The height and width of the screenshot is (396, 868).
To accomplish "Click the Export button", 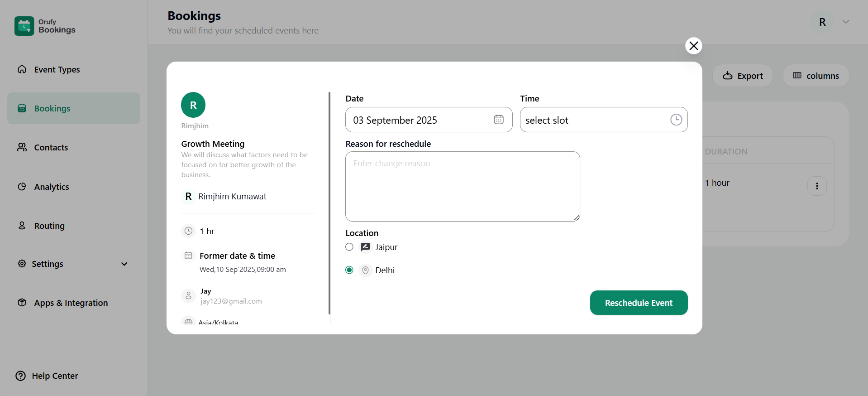I will [x=742, y=76].
